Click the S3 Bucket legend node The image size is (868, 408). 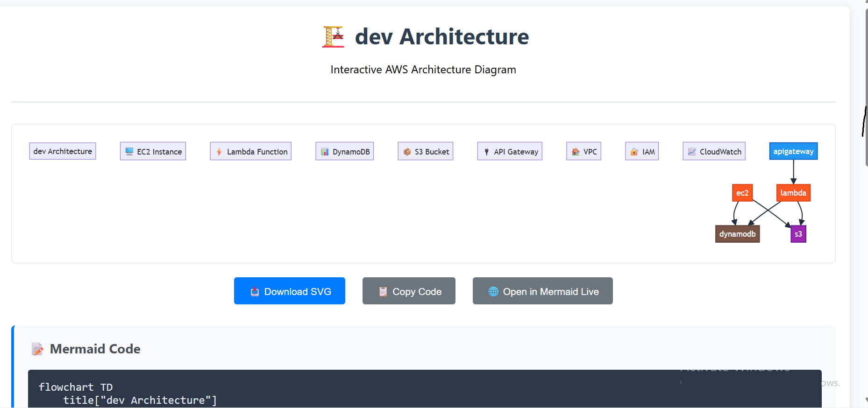pyautogui.click(x=426, y=151)
